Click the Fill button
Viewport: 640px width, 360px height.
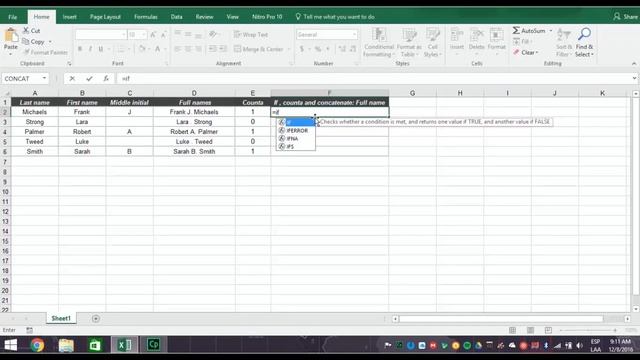pos(521,42)
